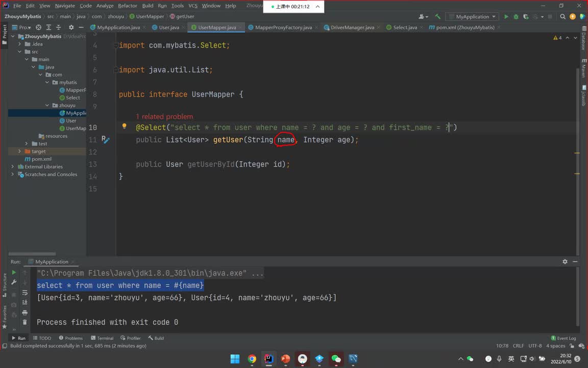Collapse the src folder

coord(19,52)
